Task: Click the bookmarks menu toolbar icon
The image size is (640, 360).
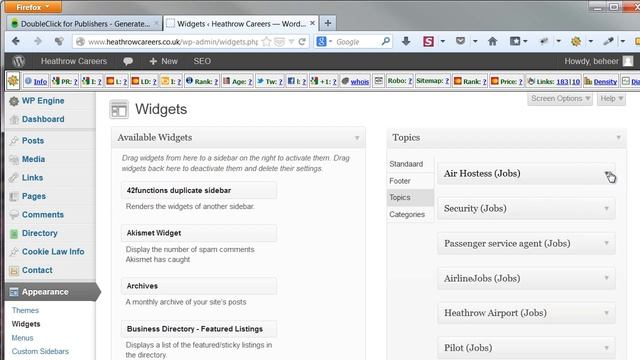Action: pyautogui.click(x=515, y=41)
